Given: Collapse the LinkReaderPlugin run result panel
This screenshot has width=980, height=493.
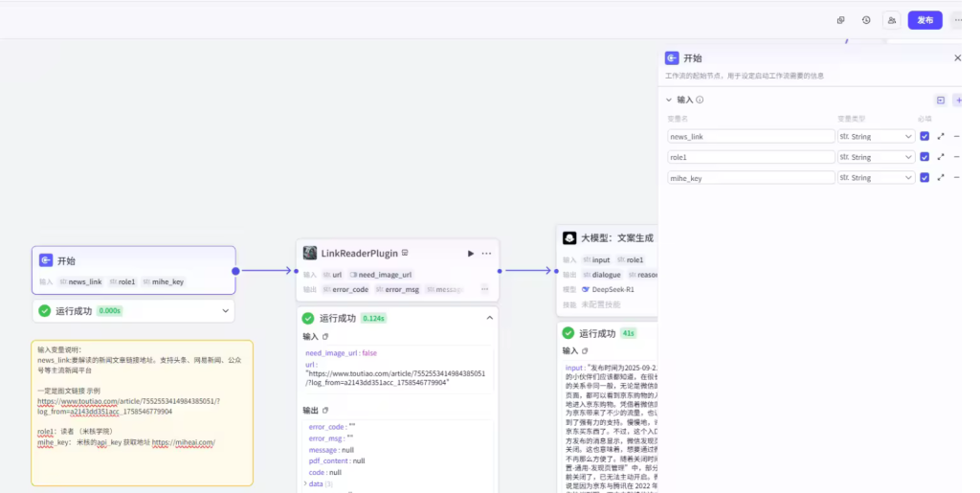Looking at the screenshot, I should click(x=490, y=319).
